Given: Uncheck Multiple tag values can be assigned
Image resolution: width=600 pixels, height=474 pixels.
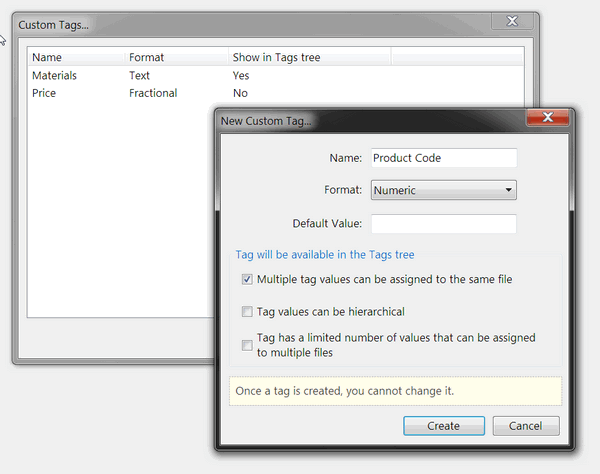Looking at the screenshot, I should coord(247,279).
